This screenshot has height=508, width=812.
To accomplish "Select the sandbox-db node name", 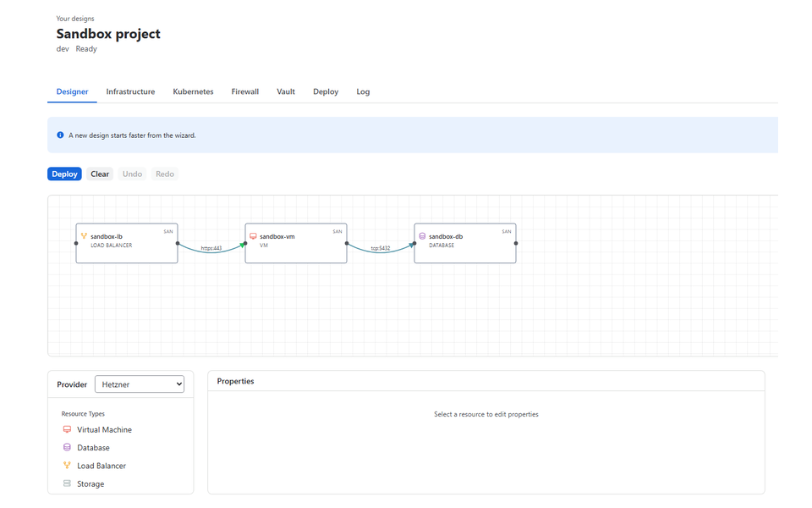I will pos(446,236).
